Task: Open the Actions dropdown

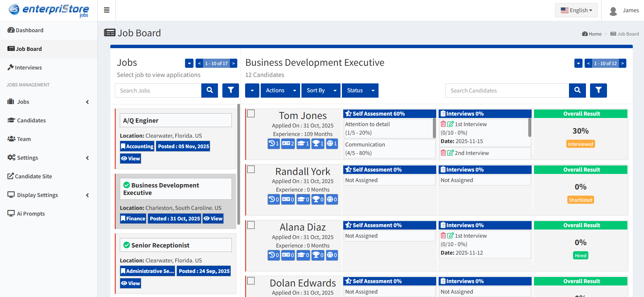Action: click(x=280, y=91)
